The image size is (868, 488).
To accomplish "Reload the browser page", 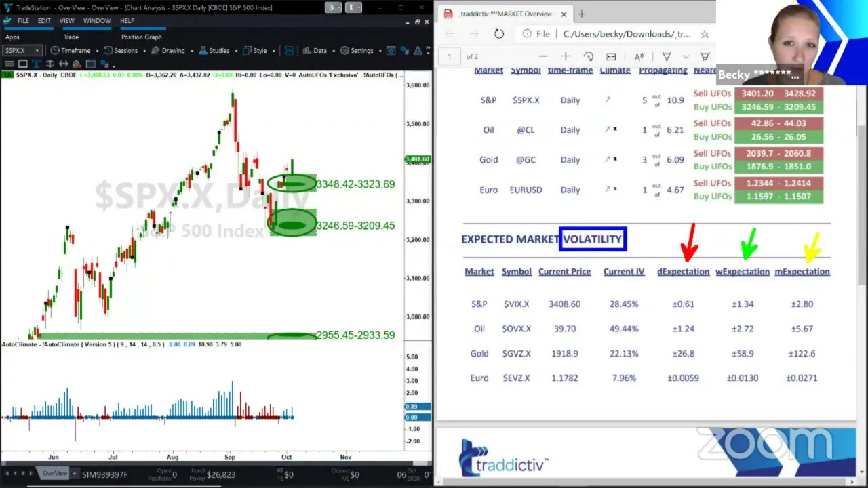I will click(x=499, y=33).
